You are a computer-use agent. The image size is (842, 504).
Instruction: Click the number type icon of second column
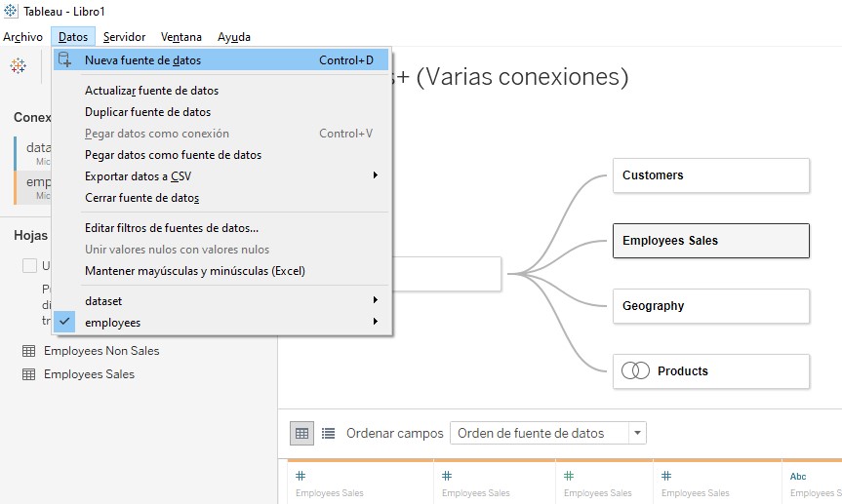(x=447, y=476)
